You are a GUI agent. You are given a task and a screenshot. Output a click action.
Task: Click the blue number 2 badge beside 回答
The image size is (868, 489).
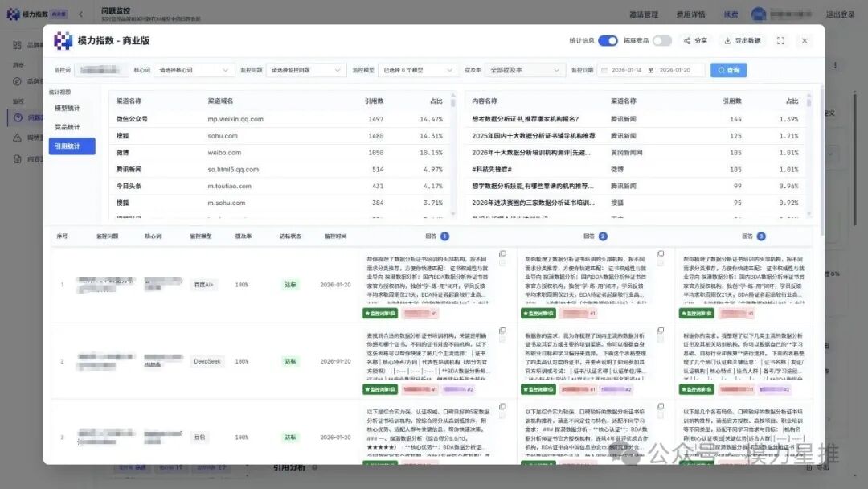pos(603,236)
